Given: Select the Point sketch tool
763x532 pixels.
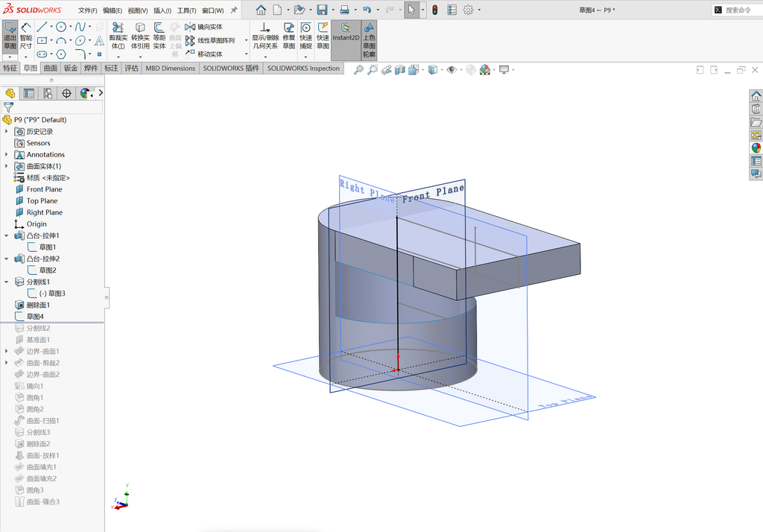Looking at the screenshot, I should point(99,54).
